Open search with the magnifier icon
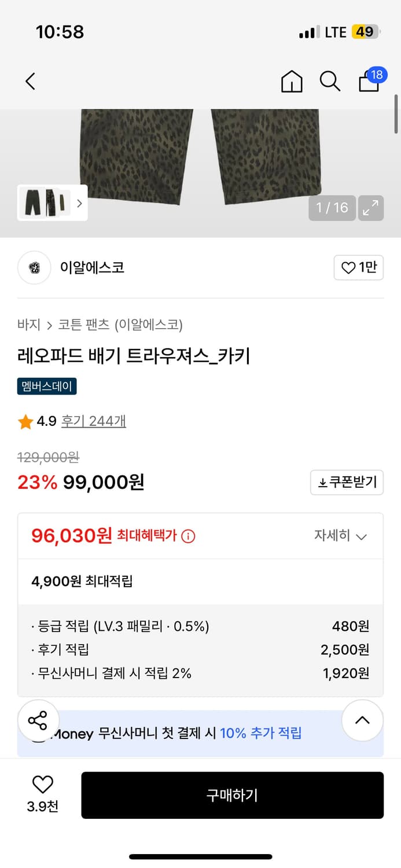 click(x=330, y=81)
